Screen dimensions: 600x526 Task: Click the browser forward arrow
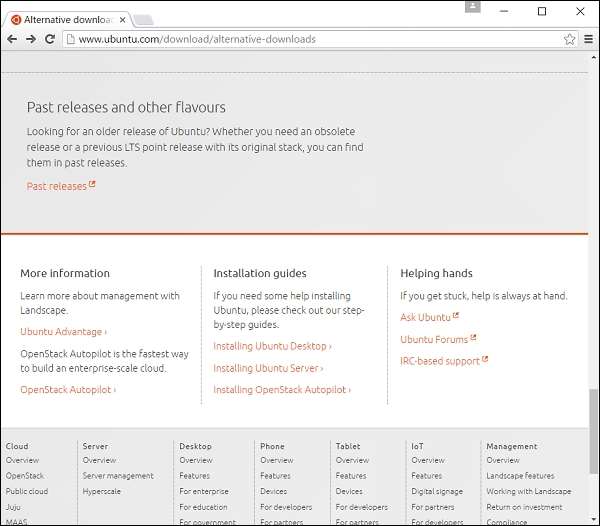point(31,39)
